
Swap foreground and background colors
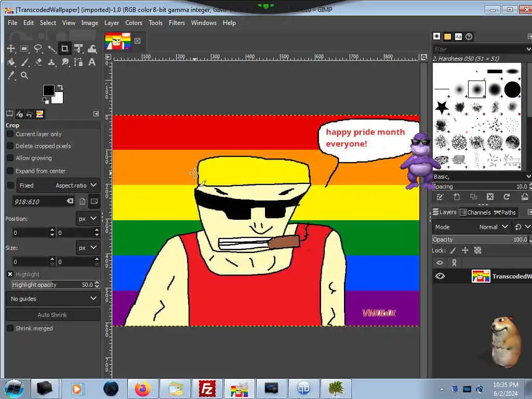(x=60, y=87)
